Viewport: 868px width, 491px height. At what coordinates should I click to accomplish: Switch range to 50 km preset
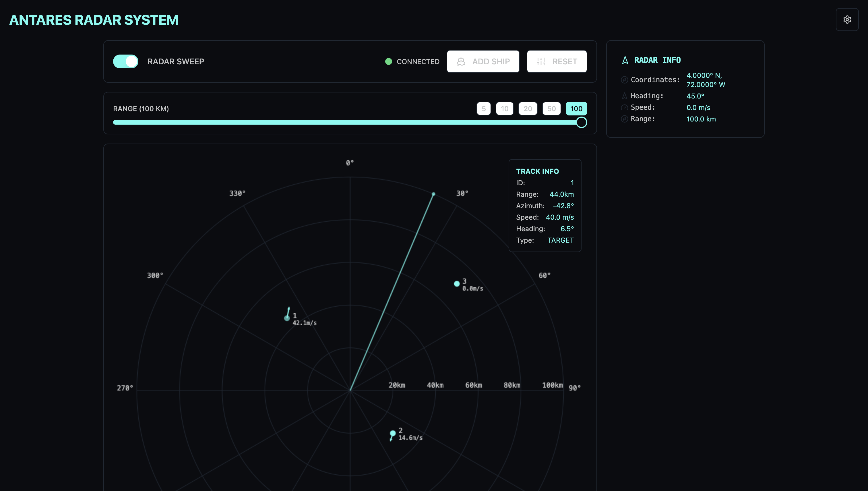coord(551,109)
